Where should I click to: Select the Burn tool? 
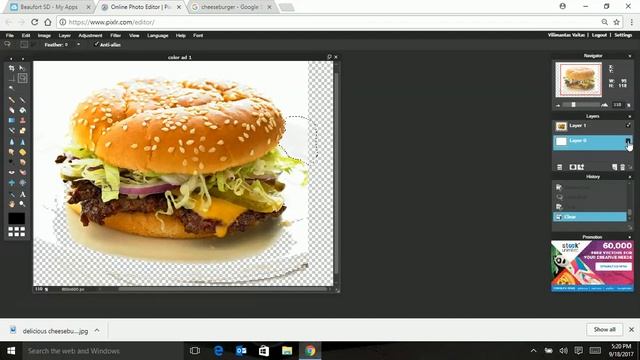point(22,162)
